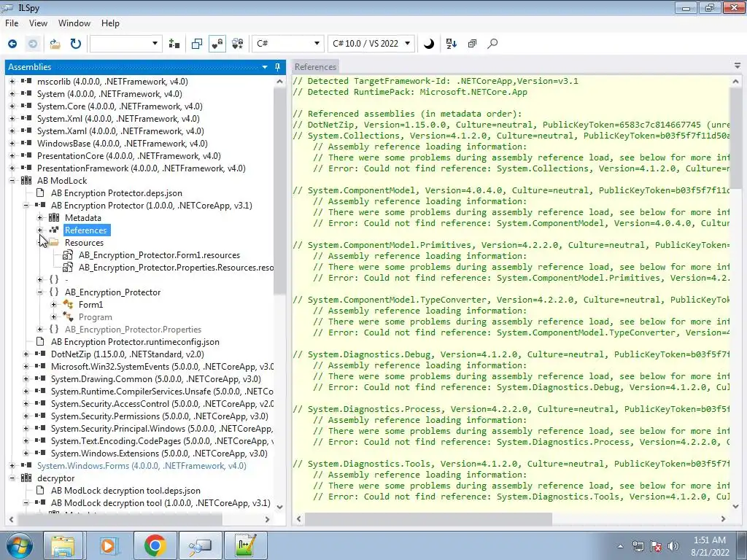Select the References node icon

54,230
